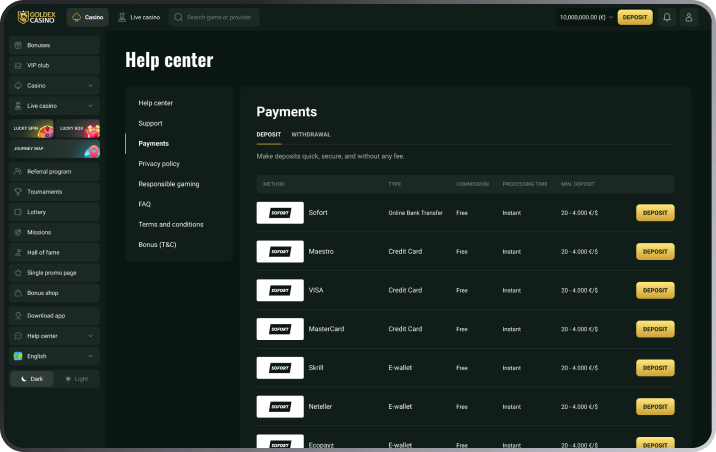
Task: Click the payment logo in VISA row
Action: pos(280,290)
